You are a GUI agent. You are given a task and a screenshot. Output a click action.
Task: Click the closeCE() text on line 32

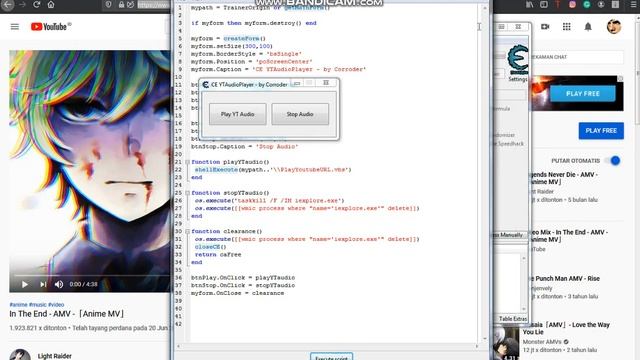coord(211,247)
